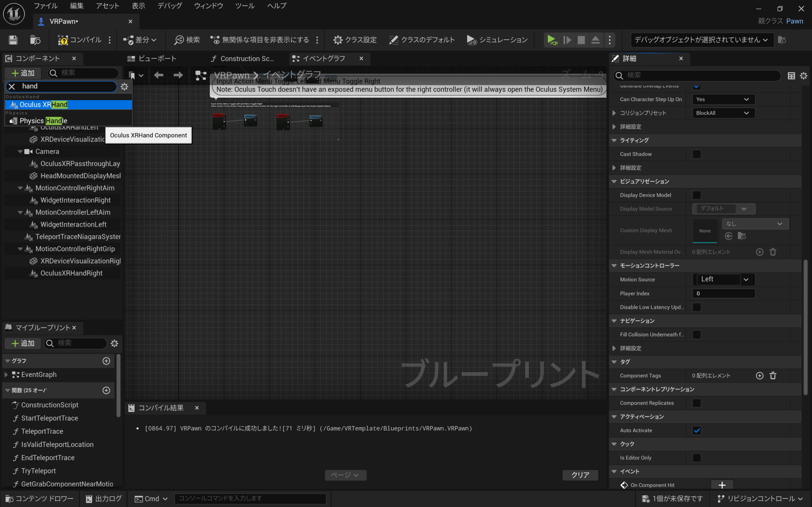Collapse the Camera component tree node

pos(20,151)
